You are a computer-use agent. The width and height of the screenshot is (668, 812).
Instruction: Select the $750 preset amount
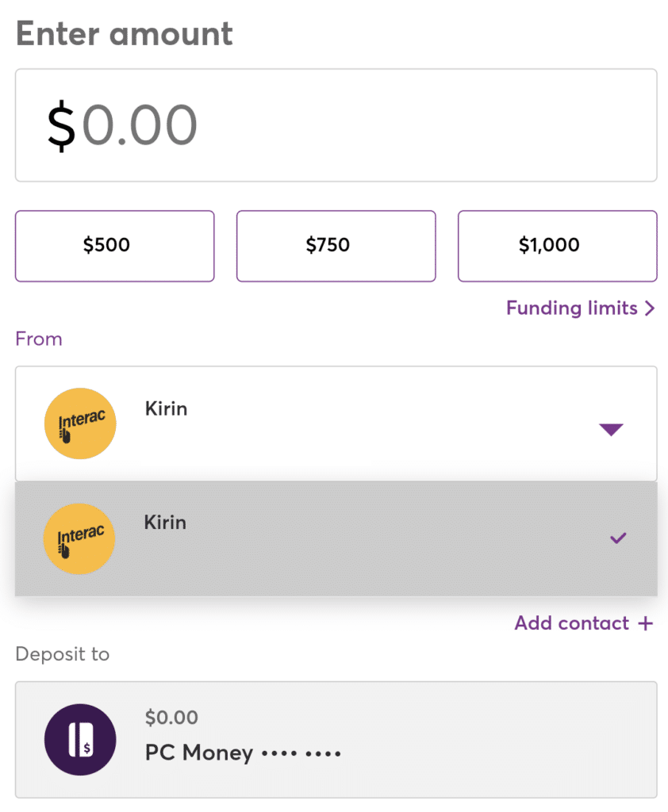(336, 246)
